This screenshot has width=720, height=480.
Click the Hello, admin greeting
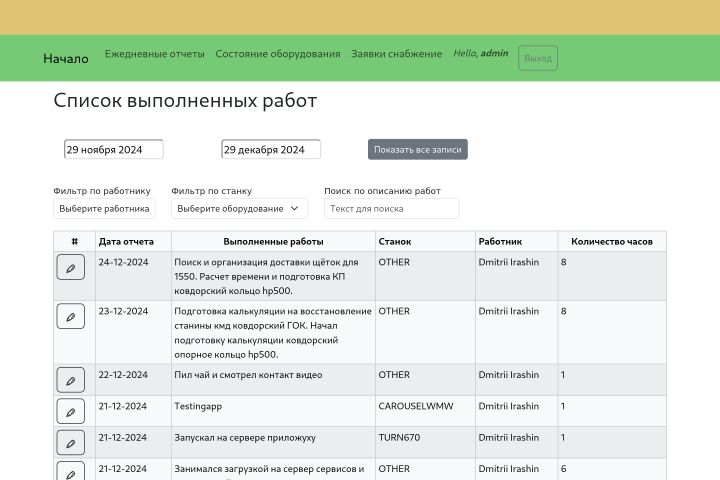coord(481,53)
